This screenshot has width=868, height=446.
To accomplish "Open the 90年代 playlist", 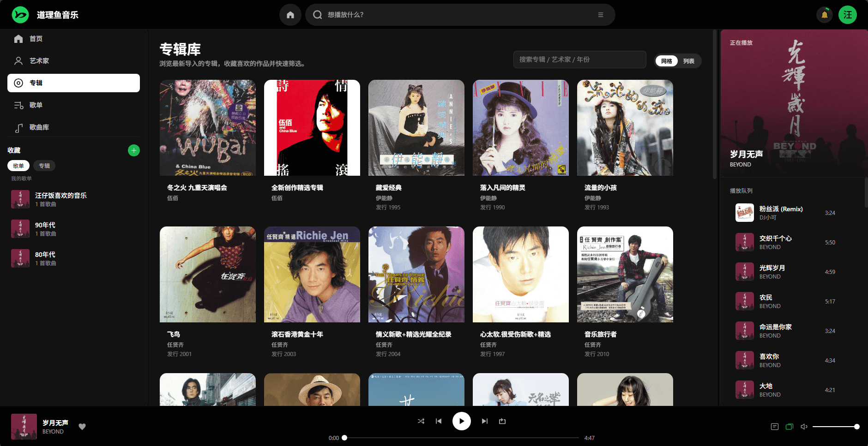I will [x=45, y=229].
